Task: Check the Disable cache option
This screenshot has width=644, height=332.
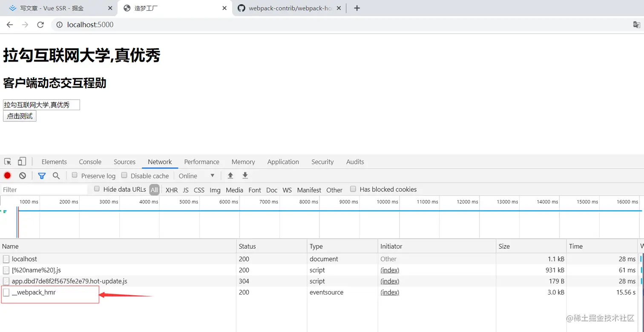Action: tap(124, 175)
